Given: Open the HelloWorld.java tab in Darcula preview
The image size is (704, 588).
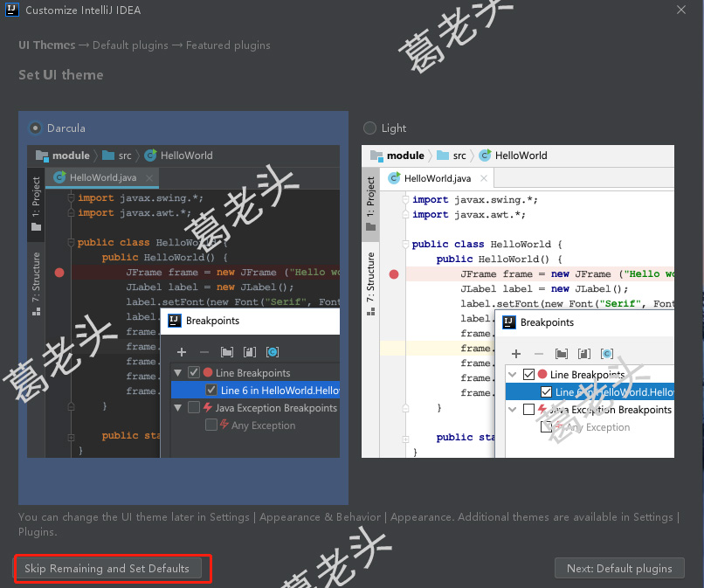Looking at the screenshot, I should point(103,178).
